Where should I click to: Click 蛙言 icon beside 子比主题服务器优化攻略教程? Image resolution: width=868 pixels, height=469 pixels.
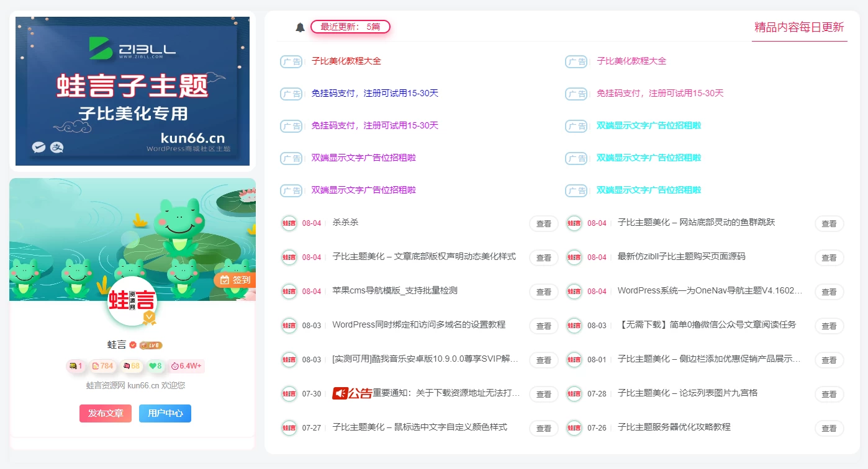pyautogui.click(x=574, y=427)
